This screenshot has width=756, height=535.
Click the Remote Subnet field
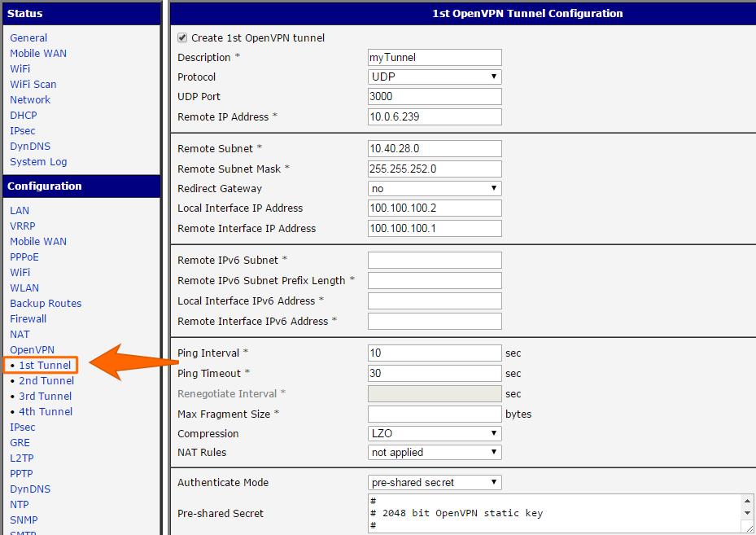435,148
